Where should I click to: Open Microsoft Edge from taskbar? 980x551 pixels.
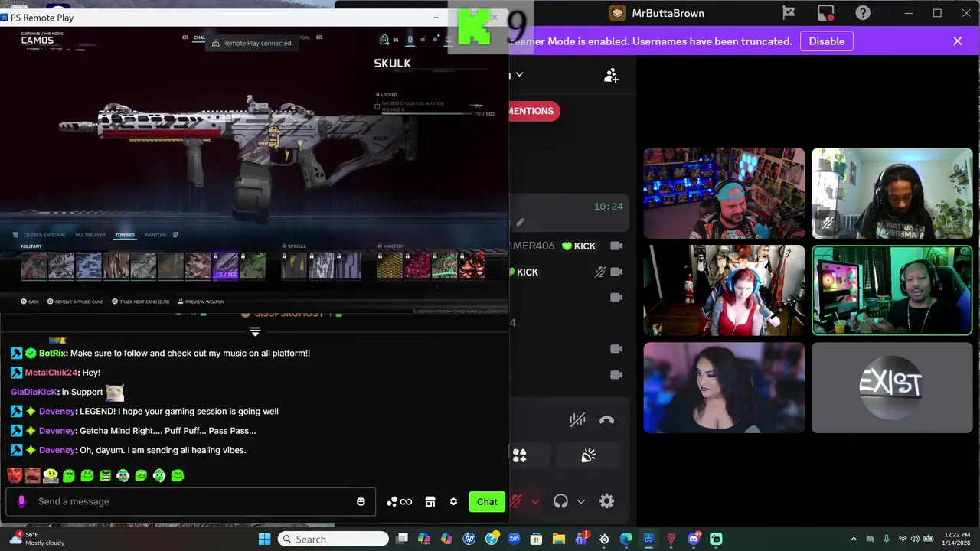point(626,539)
